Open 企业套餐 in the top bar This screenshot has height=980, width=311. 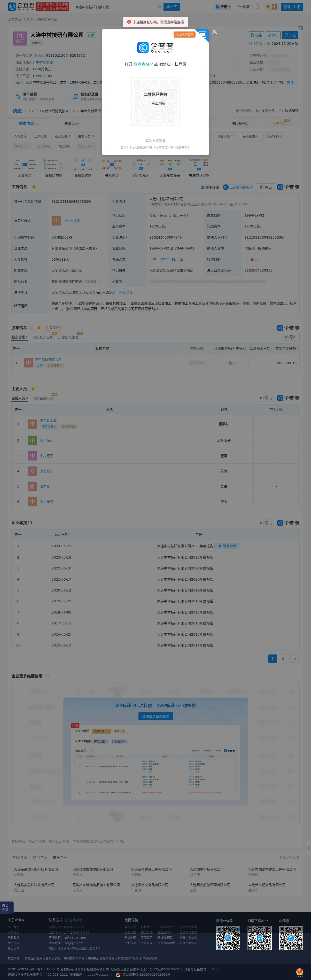(x=243, y=7)
